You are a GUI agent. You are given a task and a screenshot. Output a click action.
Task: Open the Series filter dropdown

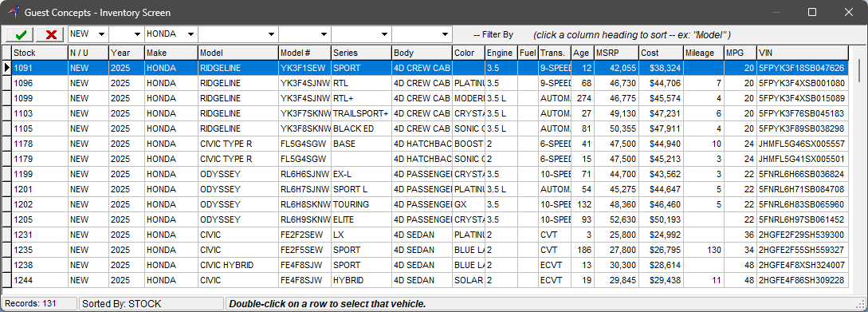pyautogui.click(x=385, y=34)
